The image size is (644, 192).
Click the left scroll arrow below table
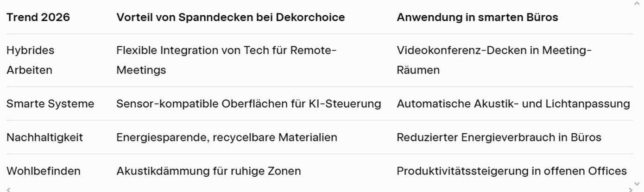click(8, 190)
